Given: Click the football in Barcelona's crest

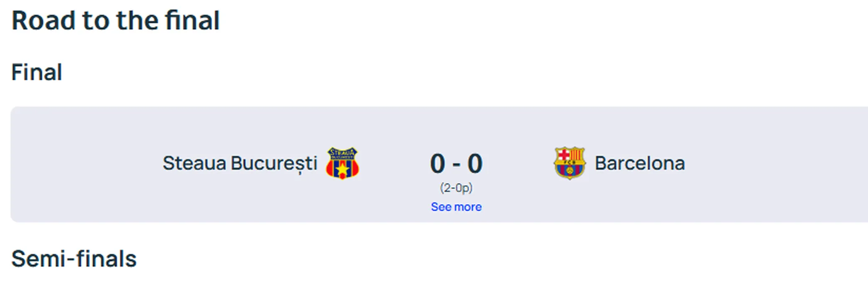Looking at the screenshot, I should (569, 171).
